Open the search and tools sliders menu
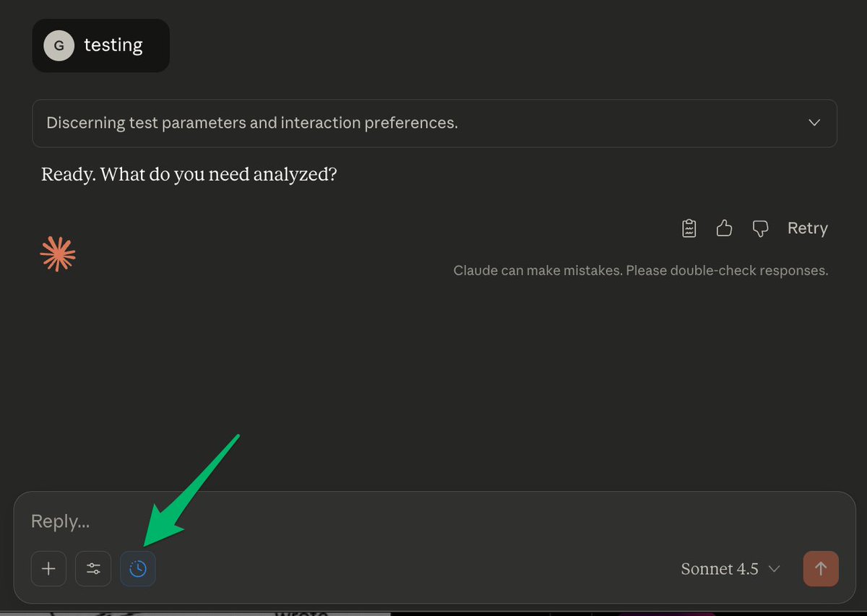867x616 pixels. [93, 569]
